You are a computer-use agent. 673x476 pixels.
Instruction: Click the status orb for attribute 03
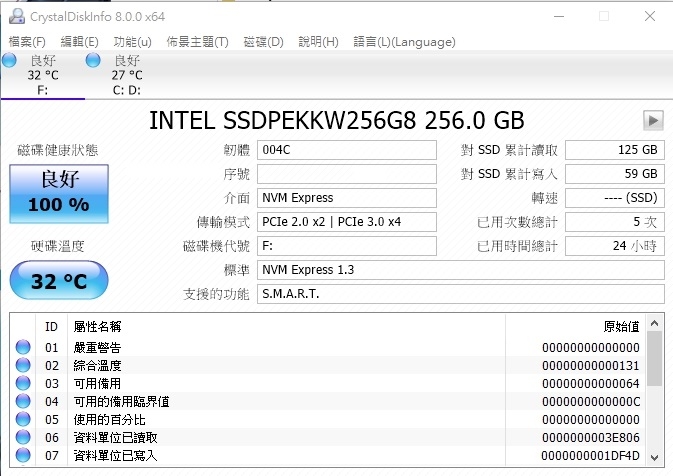[x=23, y=383]
